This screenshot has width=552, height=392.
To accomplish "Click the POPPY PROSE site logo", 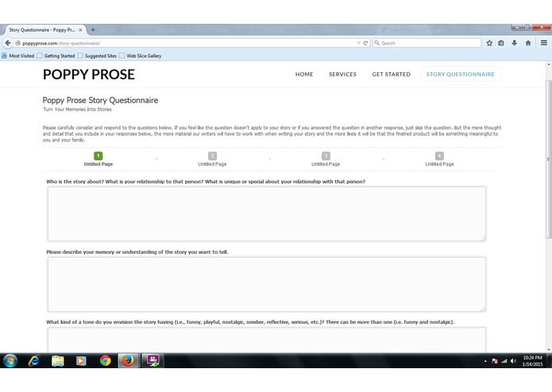I will pos(89,74).
